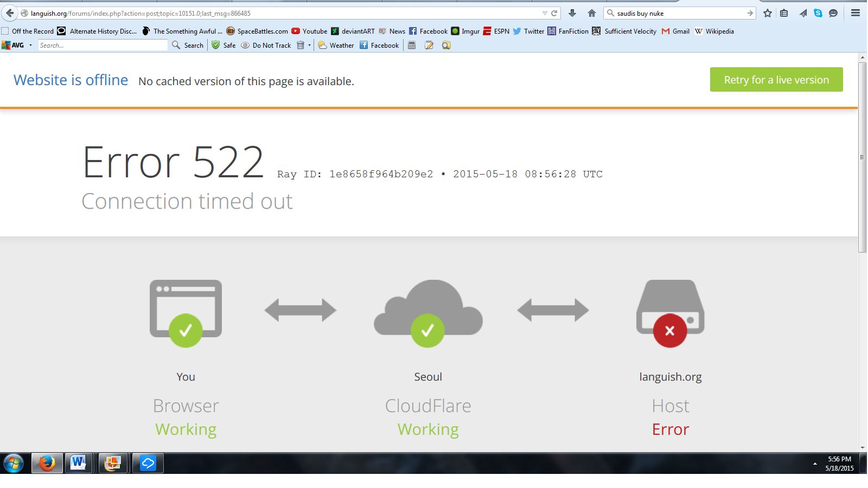Viewport: 868px width, 488px height.
Task: Click Retry for a live version
Action: pos(776,80)
